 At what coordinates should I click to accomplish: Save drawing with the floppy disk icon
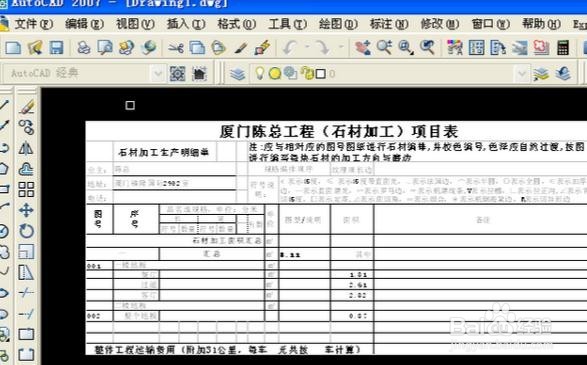click(57, 48)
